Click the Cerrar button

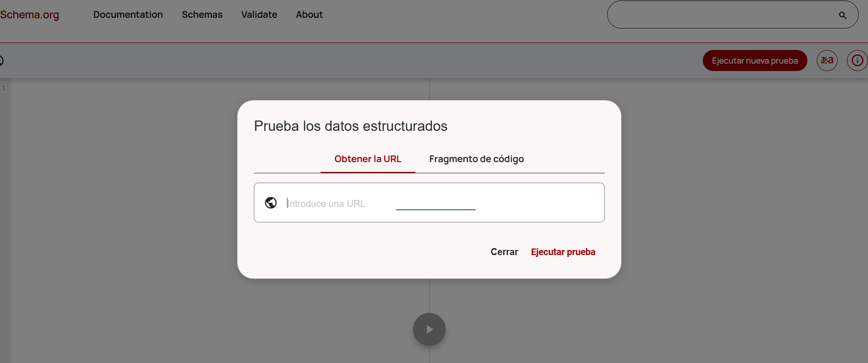(x=504, y=252)
